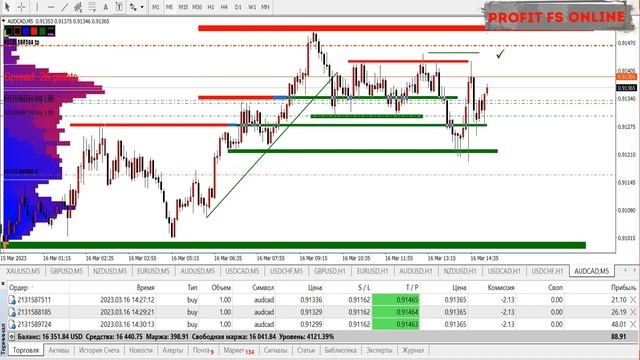Close order 2131588185 with its X
The image size is (640, 360).
point(633,312)
